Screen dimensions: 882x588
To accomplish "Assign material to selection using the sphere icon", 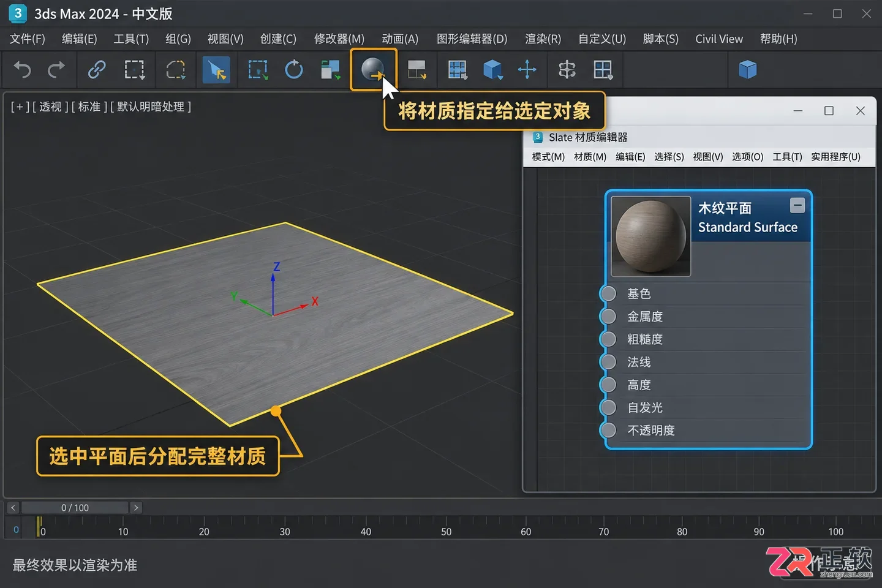I will tap(373, 70).
